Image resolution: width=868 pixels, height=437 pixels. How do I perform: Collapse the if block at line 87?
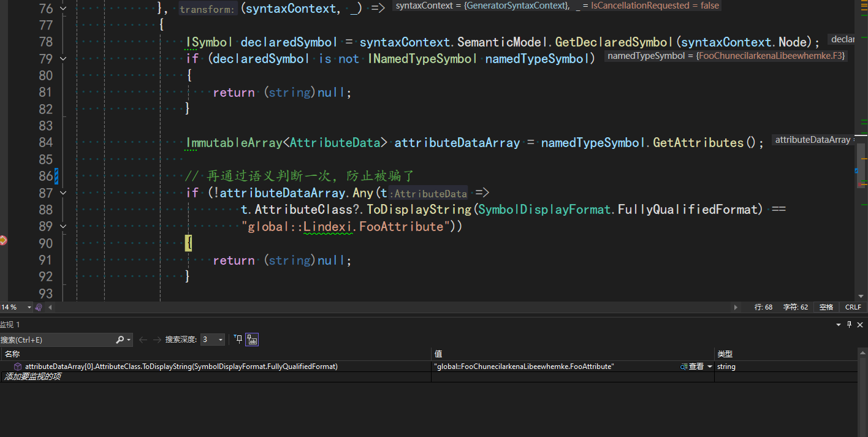pyautogui.click(x=63, y=193)
